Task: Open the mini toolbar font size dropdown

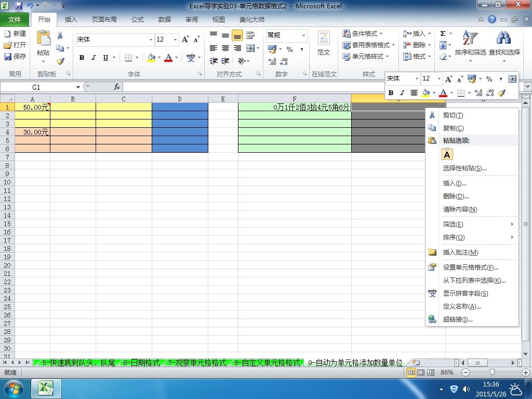Action: [439, 78]
